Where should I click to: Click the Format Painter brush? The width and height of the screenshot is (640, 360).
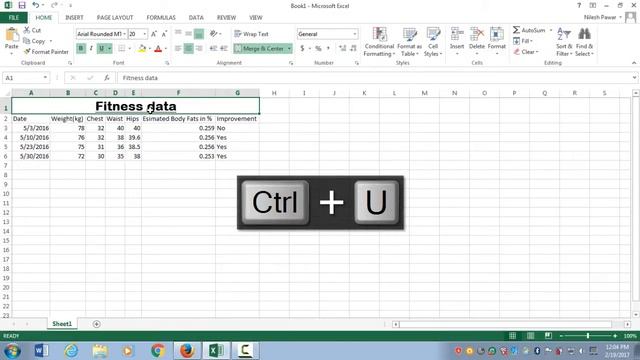27,52
